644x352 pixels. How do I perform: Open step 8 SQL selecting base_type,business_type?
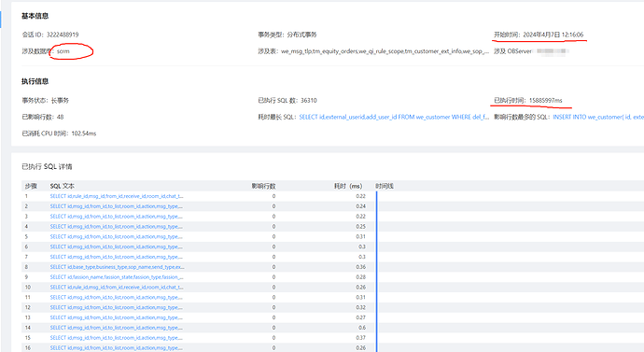pyautogui.click(x=117, y=267)
